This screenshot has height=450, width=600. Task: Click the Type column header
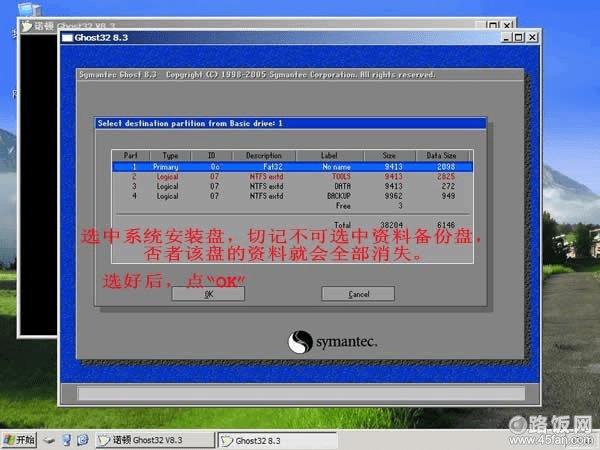pyautogui.click(x=170, y=155)
